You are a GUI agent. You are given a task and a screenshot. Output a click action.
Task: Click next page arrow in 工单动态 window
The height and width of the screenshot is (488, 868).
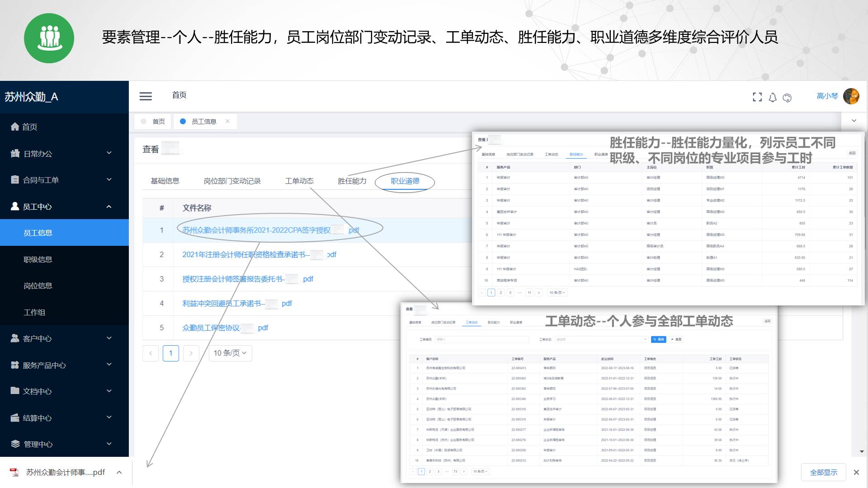464,471
